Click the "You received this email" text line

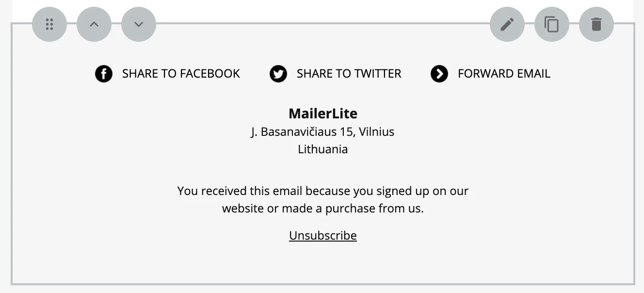tap(323, 191)
